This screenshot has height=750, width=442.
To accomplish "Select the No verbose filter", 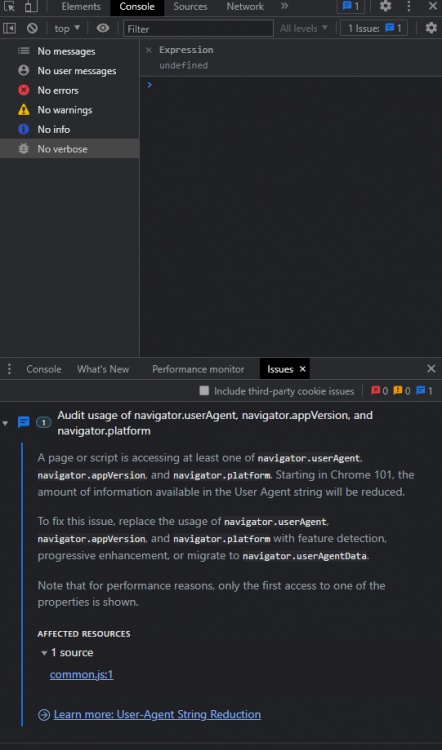I will click(x=69, y=149).
